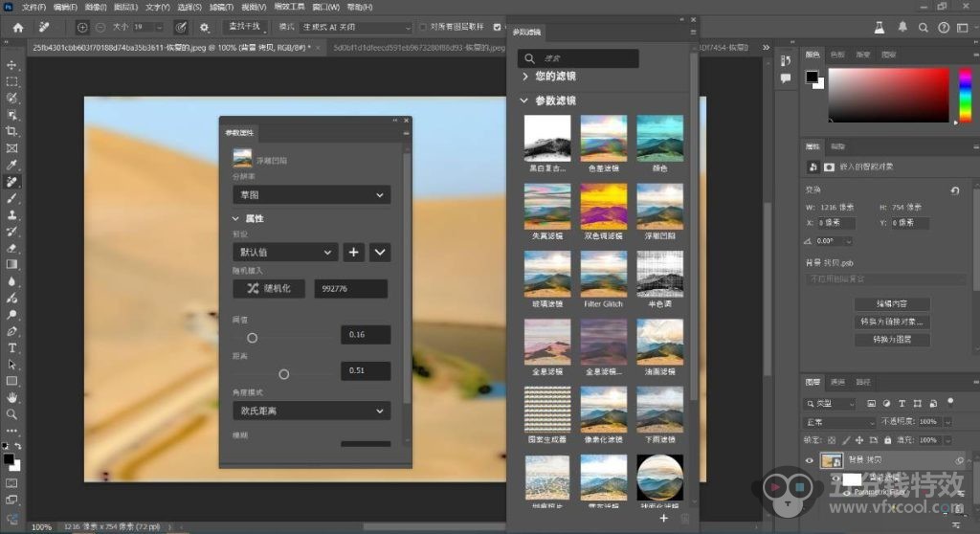Collapse the 属性 section in filter dialog
The height and width of the screenshot is (534, 980).
click(x=235, y=218)
